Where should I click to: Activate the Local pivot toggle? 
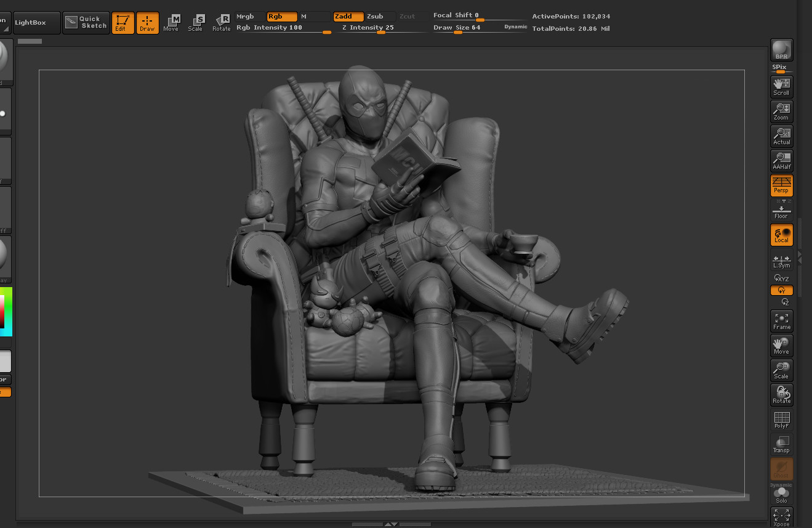781,234
